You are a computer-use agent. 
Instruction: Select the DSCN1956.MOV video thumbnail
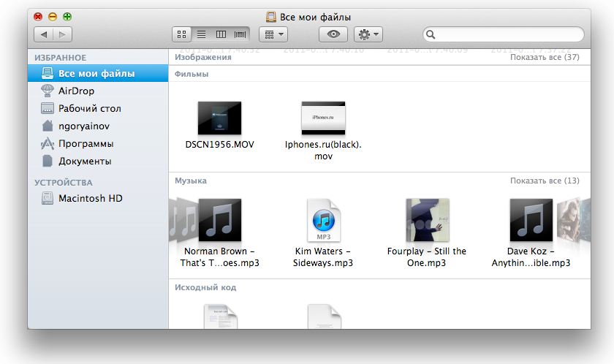(x=219, y=118)
